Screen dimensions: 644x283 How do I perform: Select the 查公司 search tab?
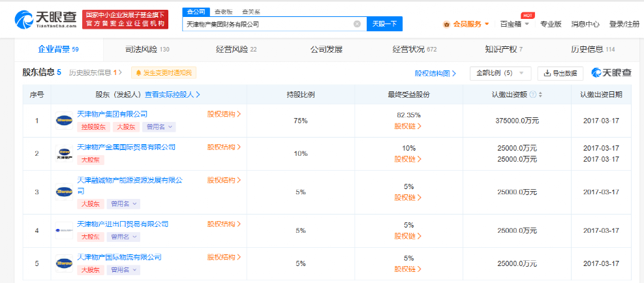point(196,12)
